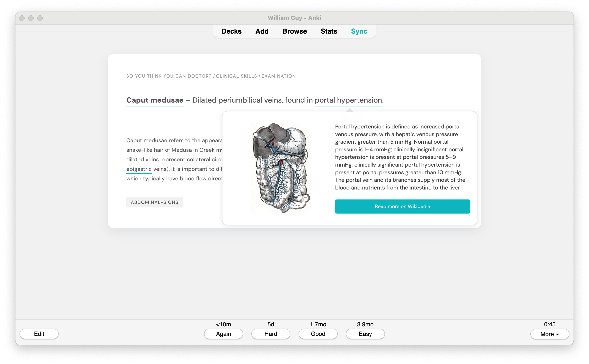
Task: Open the Add card screen
Action: coord(262,31)
